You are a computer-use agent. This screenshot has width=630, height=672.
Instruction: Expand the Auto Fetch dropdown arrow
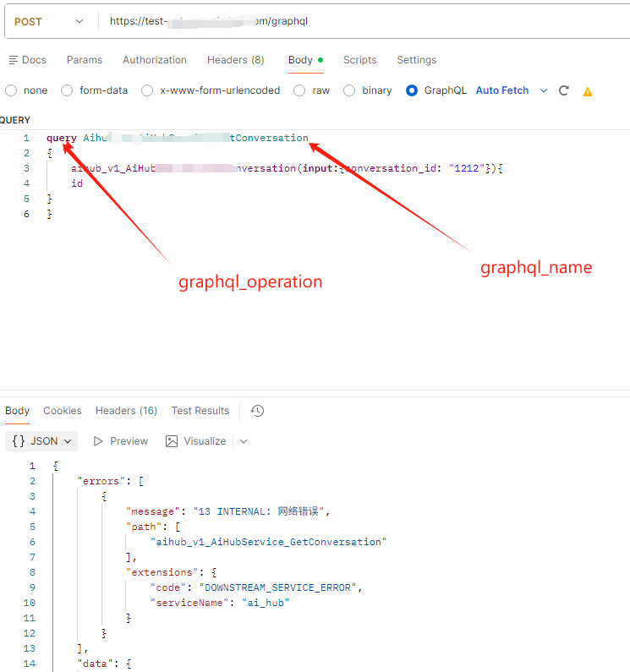point(544,90)
